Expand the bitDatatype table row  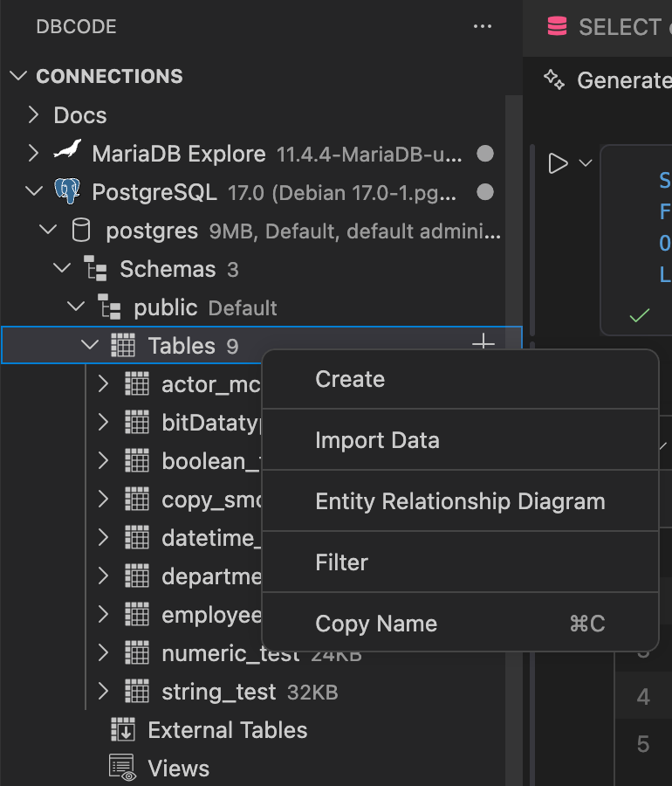coord(103,422)
